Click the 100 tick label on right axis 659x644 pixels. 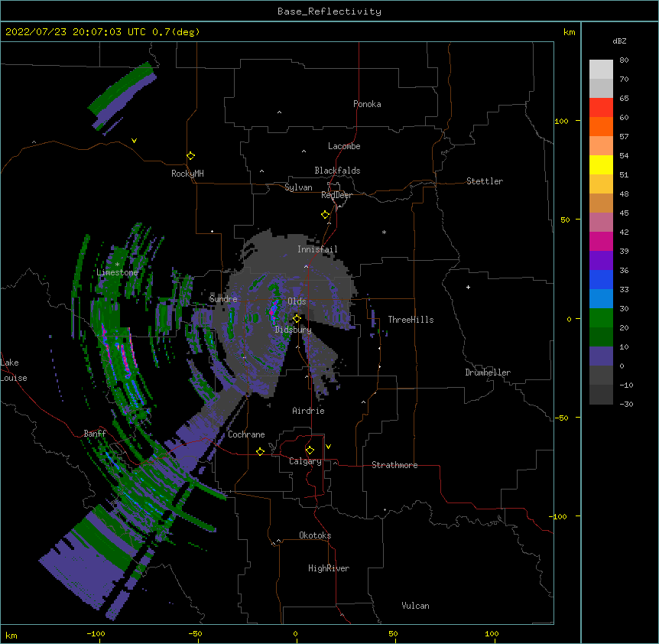(x=561, y=121)
